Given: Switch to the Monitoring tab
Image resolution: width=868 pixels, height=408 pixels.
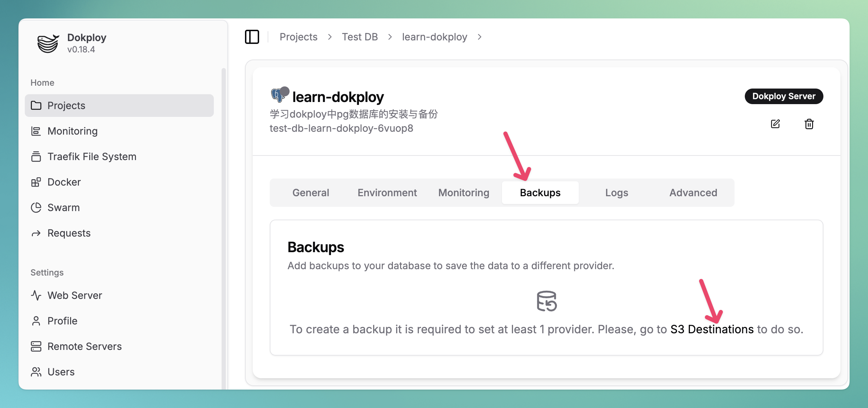Looking at the screenshot, I should tap(464, 193).
